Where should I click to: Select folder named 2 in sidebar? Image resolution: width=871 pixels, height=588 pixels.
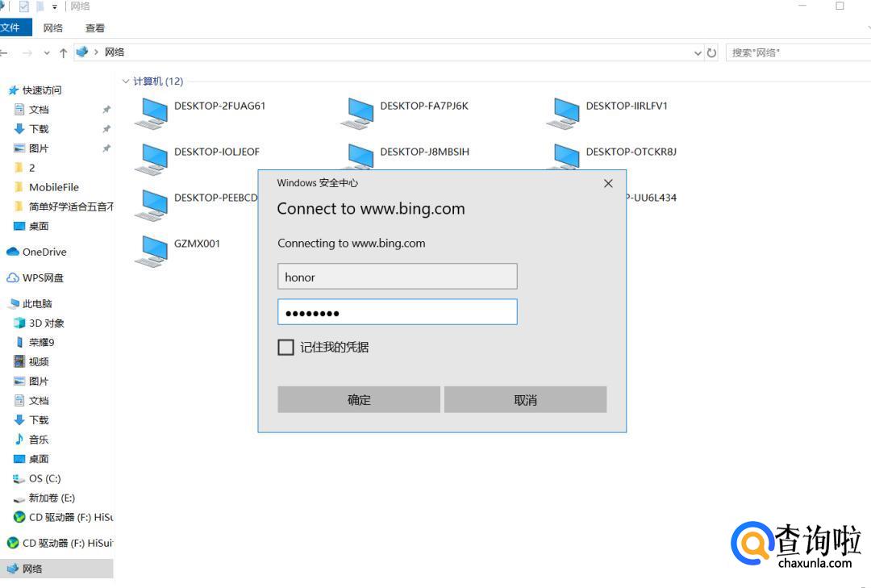click(31, 168)
